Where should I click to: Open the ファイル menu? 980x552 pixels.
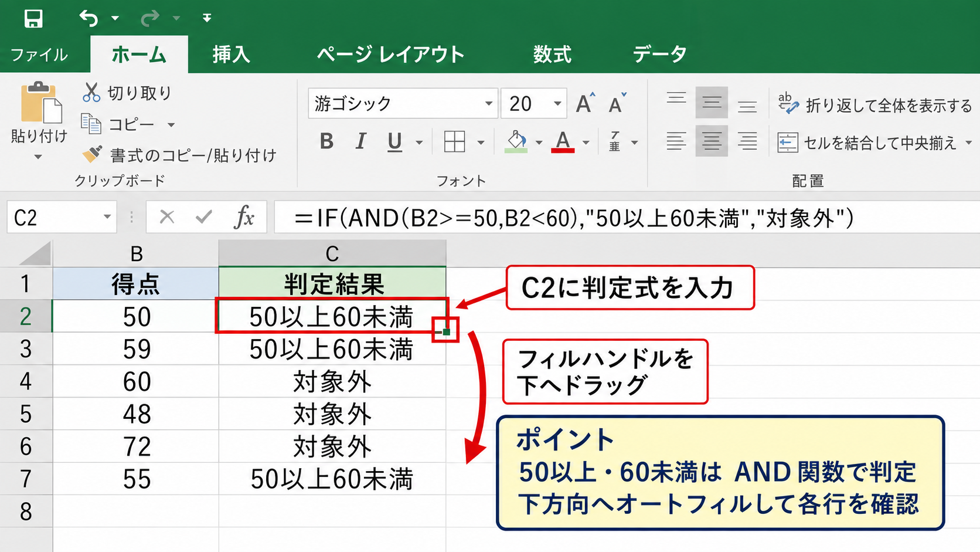[x=39, y=55]
